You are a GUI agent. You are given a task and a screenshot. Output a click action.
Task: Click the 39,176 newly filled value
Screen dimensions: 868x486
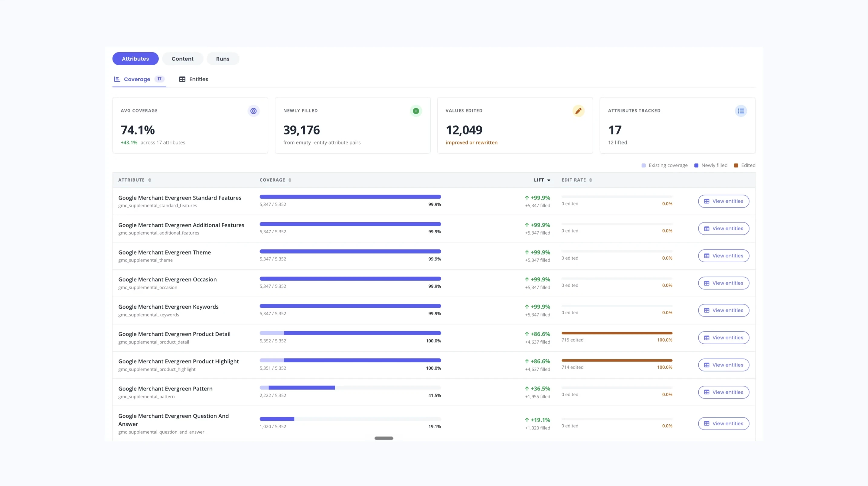(301, 130)
